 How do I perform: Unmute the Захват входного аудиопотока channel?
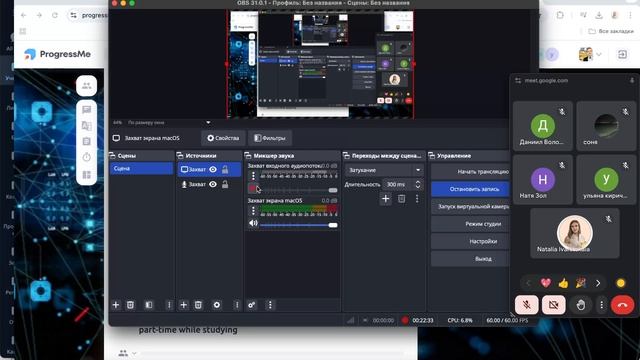pyautogui.click(x=253, y=189)
